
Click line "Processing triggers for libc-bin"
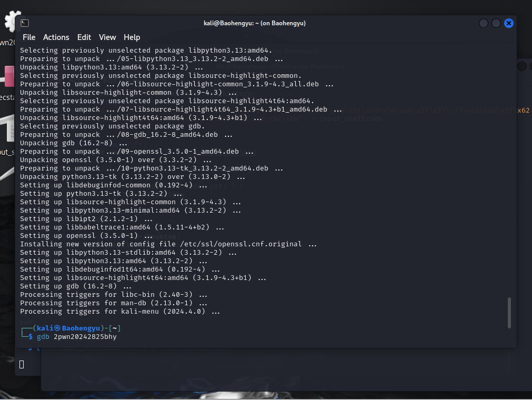click(x=114, y=295)
